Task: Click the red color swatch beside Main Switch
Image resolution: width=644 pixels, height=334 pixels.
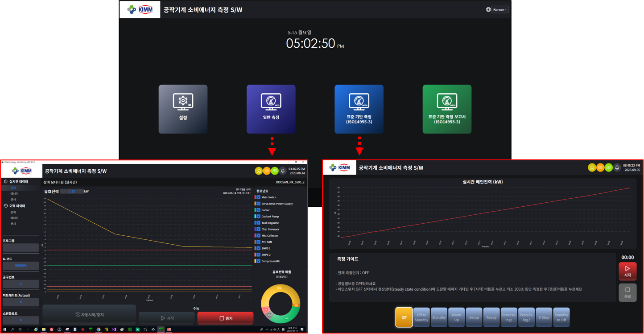Action: tap(255, 197)
